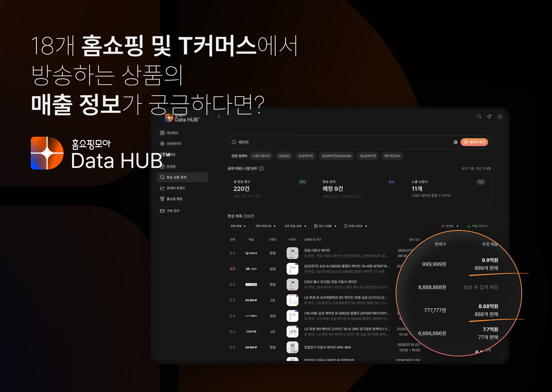Screen dimensions: 552x392
Task: Click the 요약 기준: 최근 3개월 label
Action: [476, 168]
